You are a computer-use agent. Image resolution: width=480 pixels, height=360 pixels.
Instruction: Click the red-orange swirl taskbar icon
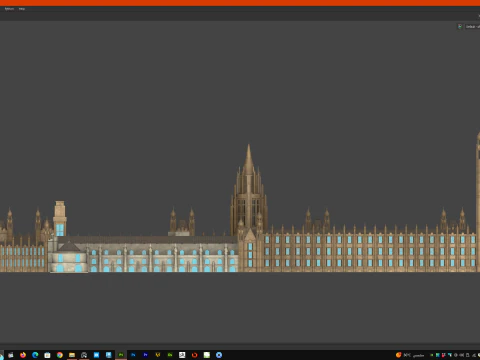click(194, 355)
